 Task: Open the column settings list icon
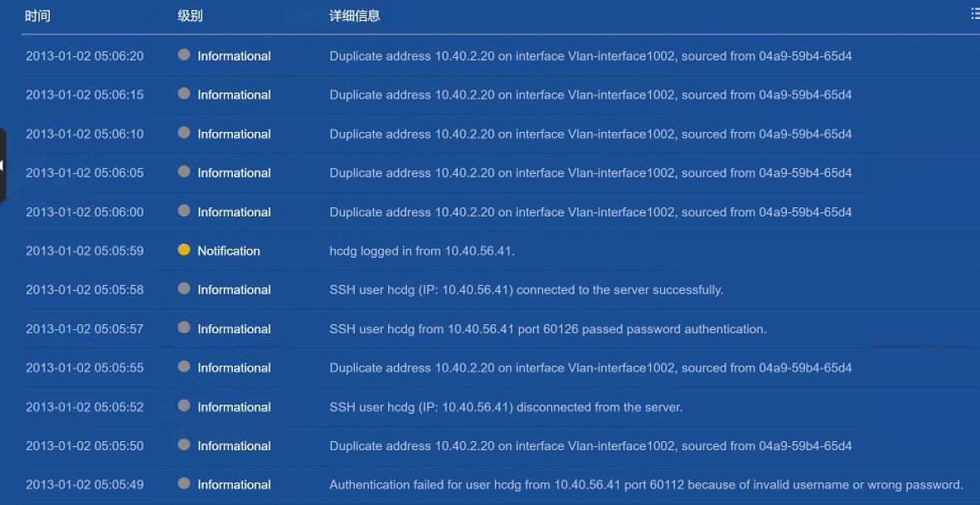[x=975, y=14]
